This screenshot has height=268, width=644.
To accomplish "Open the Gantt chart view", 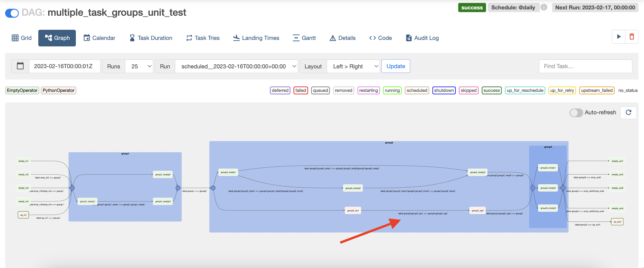I will (x=304, y=38).
